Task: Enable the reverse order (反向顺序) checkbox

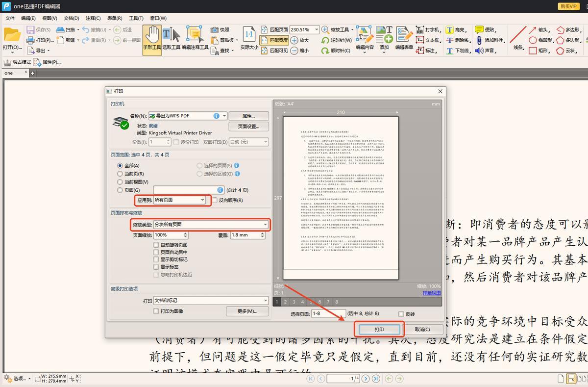Action: click(215, 200)
